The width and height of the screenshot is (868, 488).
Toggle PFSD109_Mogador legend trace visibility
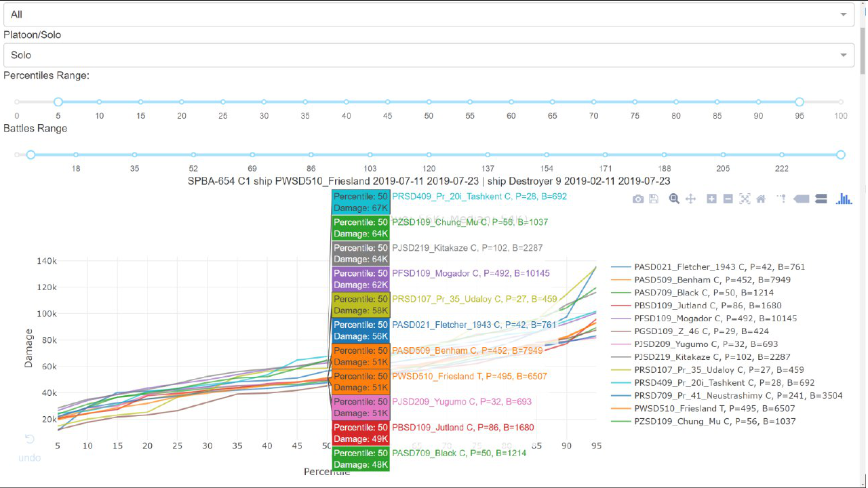tap(705, 319)
